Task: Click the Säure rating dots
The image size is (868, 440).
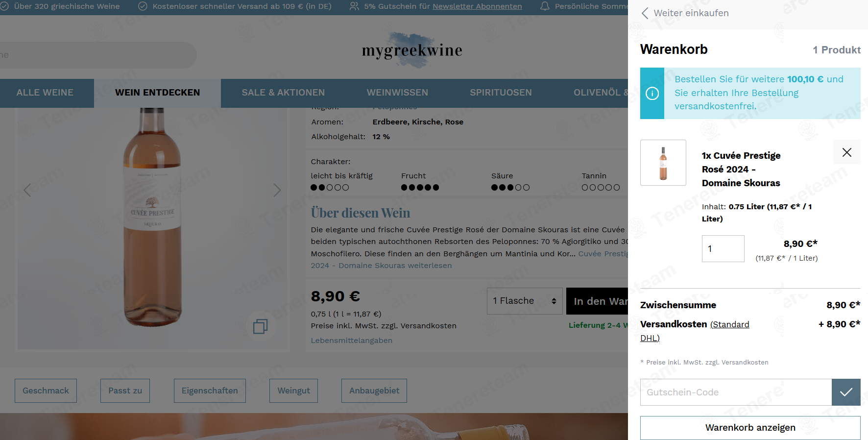Action: tap(510, 188)
